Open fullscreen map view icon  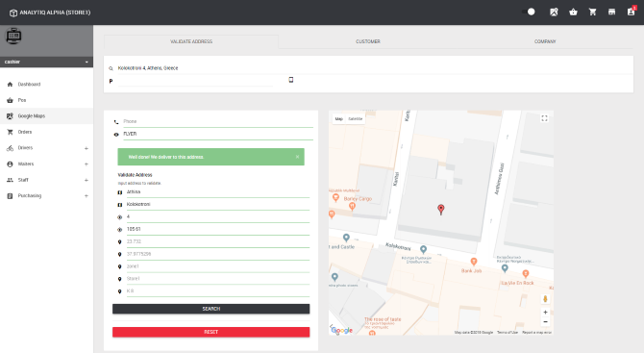[x=544, y=118]
